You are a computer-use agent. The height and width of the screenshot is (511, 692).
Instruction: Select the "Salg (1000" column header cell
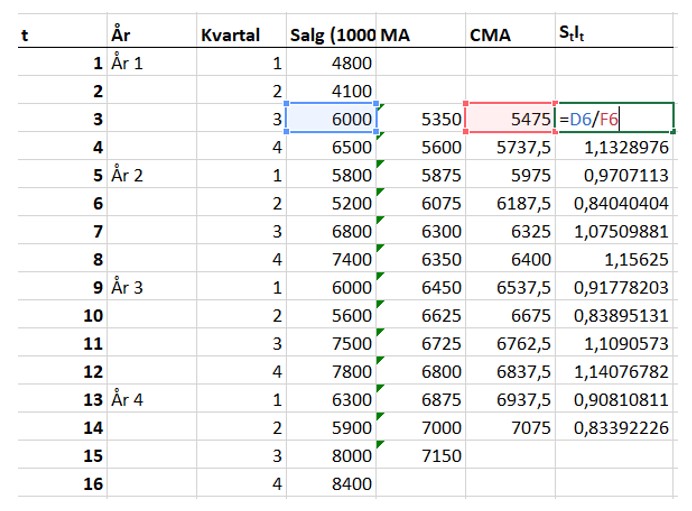[331, 35]
